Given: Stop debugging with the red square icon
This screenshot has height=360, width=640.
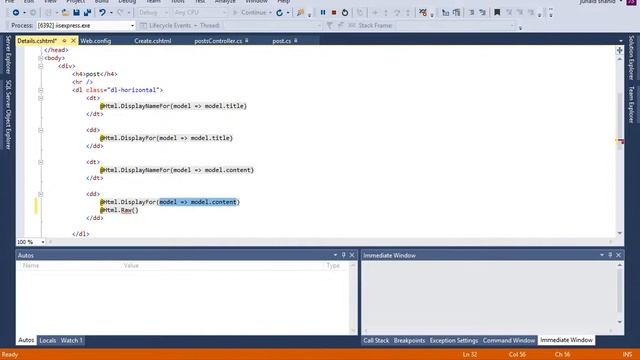Looking at the screenshot, I should [x=334, y=13].
